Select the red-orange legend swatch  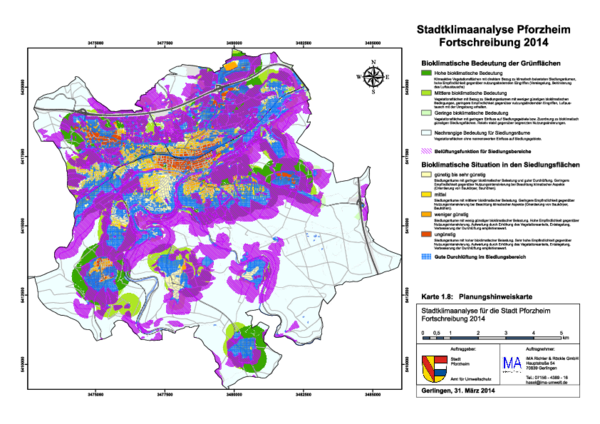coord(426,234)
